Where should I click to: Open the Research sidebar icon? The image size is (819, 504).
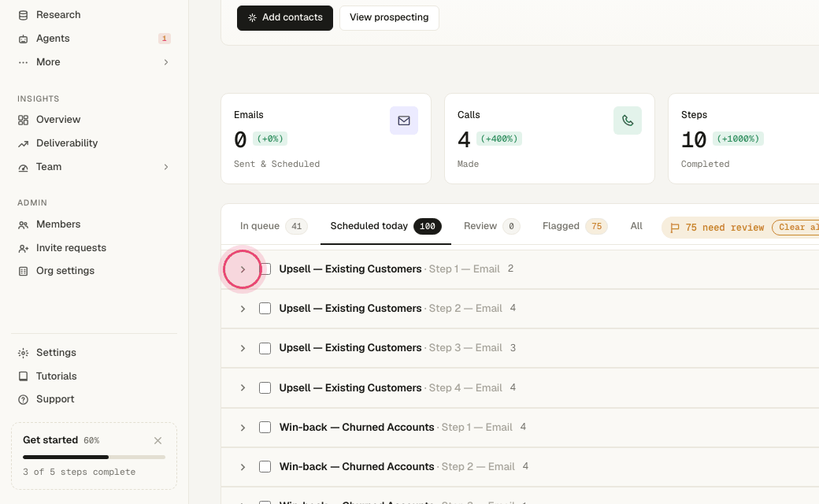tap(23, 15)
